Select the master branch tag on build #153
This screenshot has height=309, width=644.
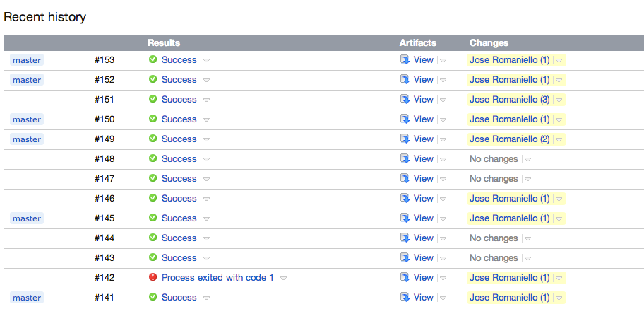(x=27, y=60)
